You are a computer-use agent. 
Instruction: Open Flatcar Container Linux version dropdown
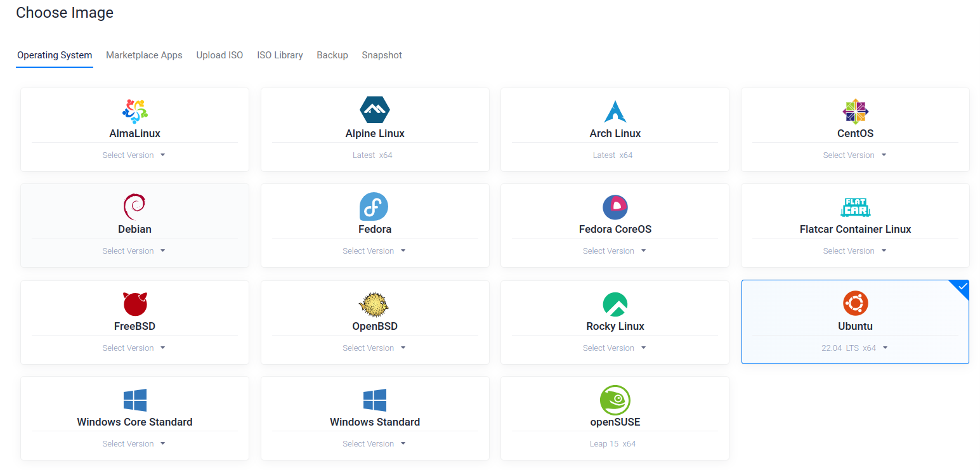coord(855,251)
